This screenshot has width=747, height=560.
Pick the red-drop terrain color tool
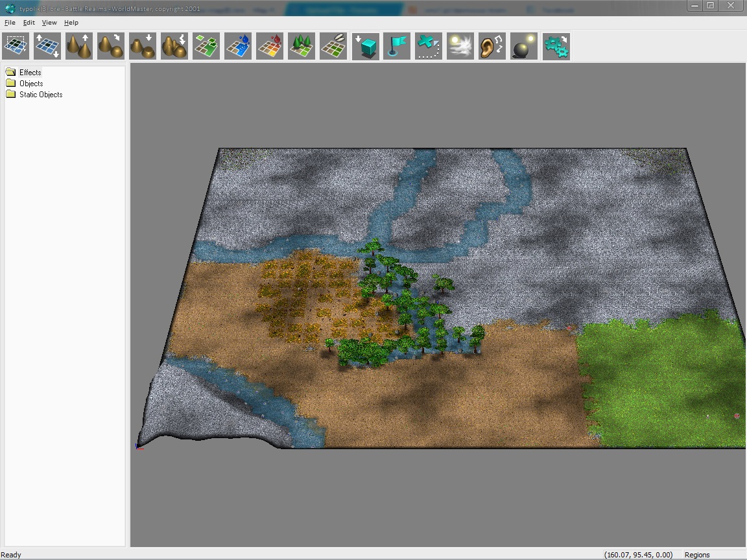tap(270, 46)
